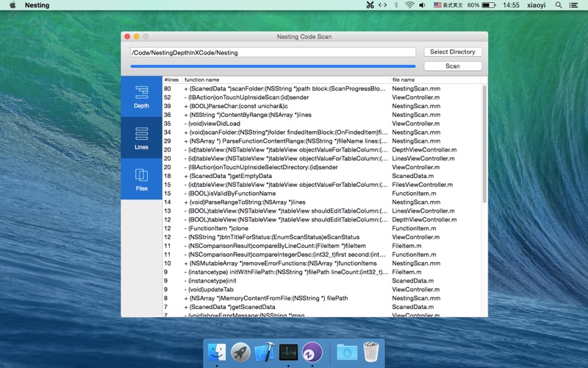This screenshot has width=588, height=368.
Task: Sort by the function name column header
Action: (x=287, y=79)
